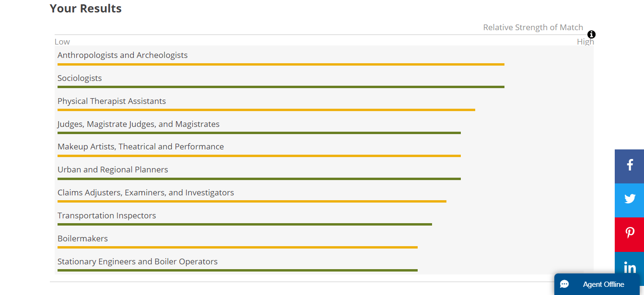The image size is (644, 295).
Task: Open Stationary Engineers and Boiler Operators
Action: [x=138, y=261]
